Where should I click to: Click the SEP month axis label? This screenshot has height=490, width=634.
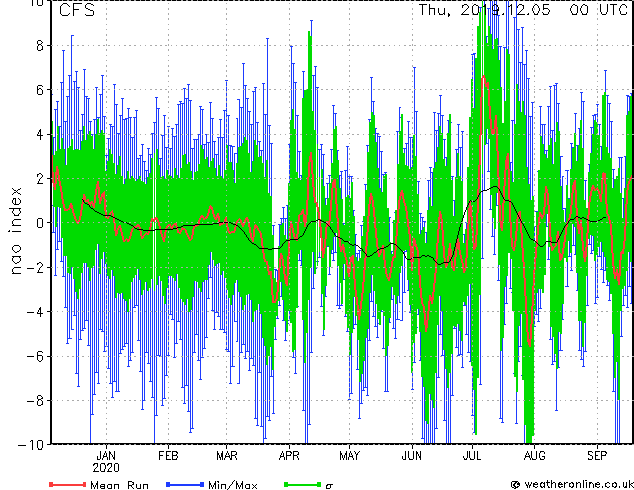(x=597, y=456)
